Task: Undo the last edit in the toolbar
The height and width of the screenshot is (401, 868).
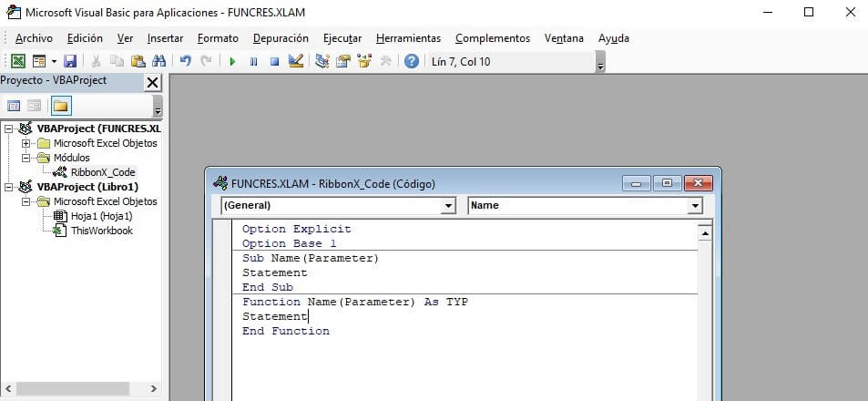Action: 186,61
